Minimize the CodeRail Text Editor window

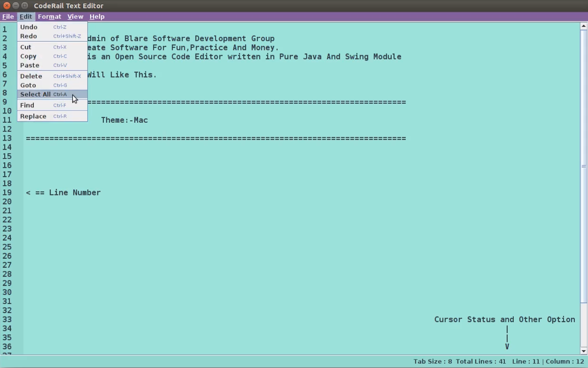click(x=15, y=6)
